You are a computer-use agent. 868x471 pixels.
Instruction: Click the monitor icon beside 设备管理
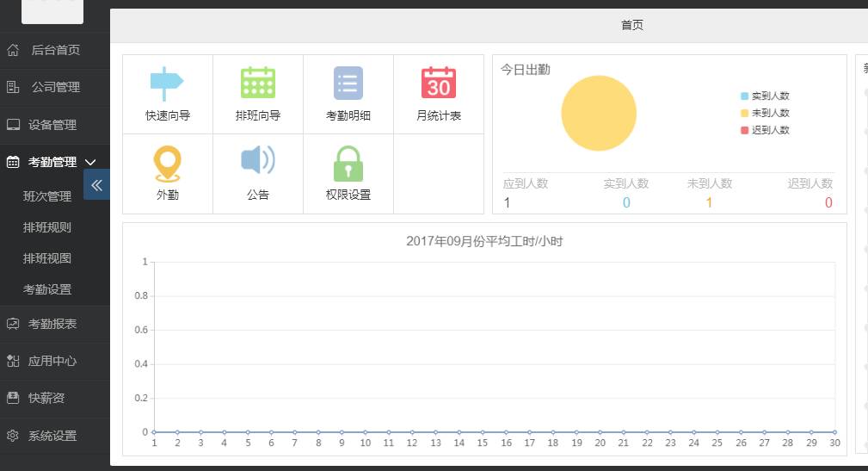coord(13,125)
